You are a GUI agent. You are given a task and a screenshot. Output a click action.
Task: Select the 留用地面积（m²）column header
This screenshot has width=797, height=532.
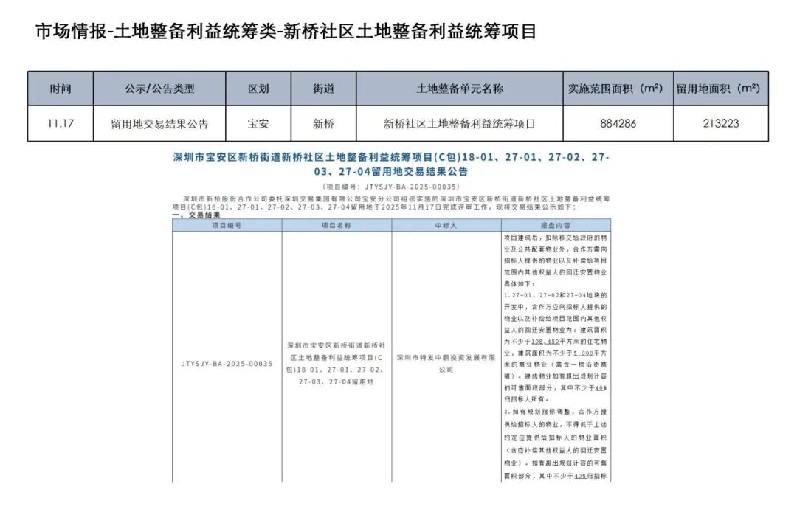click(x=720, y=89)
